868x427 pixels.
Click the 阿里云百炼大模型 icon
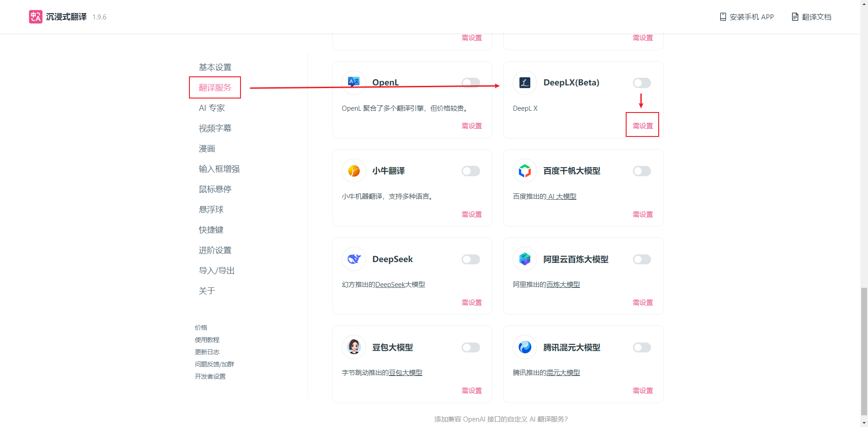(524, 259)
